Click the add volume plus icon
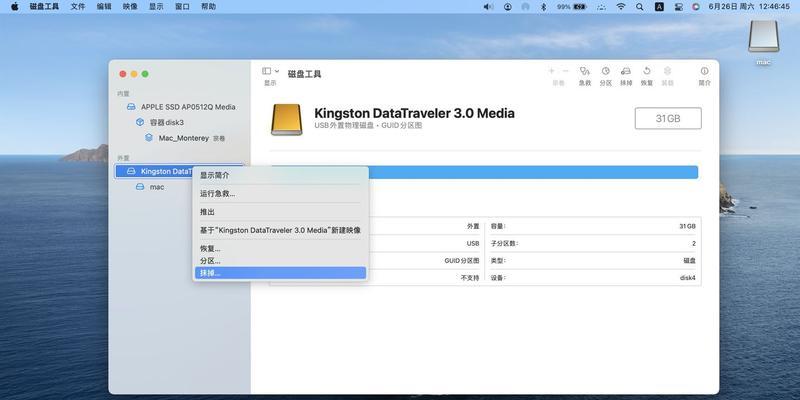The width and height of the screenshot is (800, 400). click(551, 71)
